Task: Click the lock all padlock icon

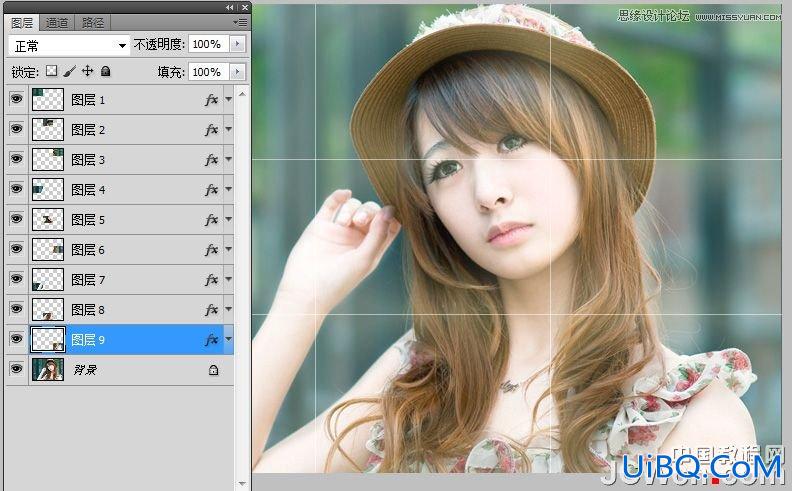Action: [105, 71]
